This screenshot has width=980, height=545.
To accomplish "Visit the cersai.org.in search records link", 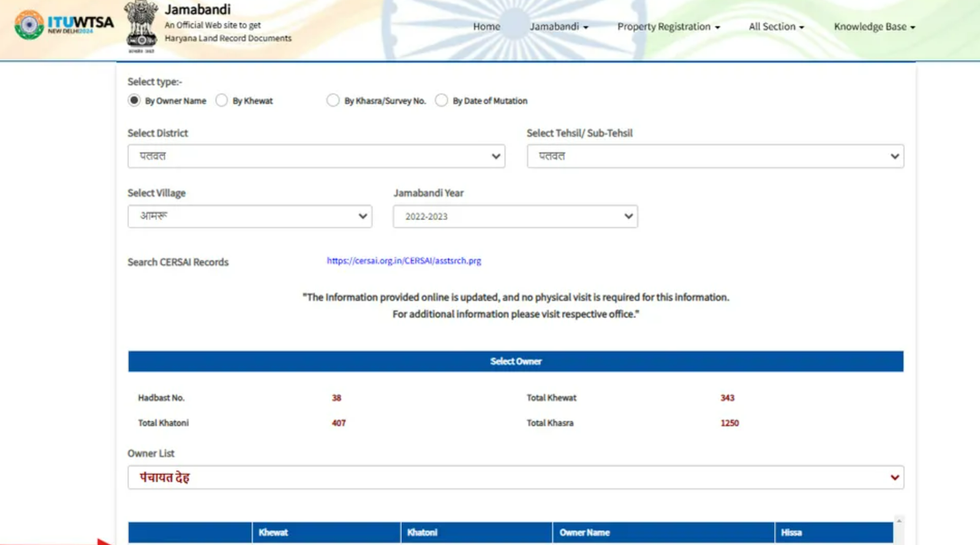I will click(404, 261).
